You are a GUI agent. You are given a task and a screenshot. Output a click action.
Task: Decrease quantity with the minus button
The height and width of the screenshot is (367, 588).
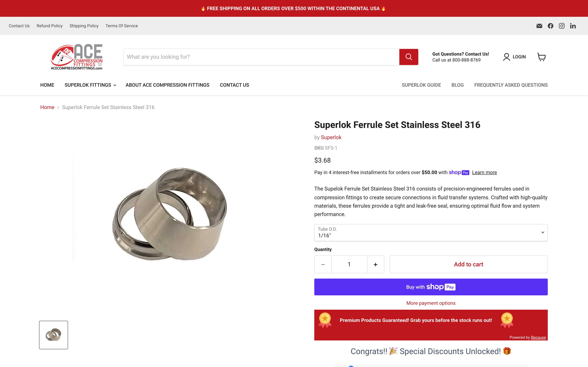(323, 264)
